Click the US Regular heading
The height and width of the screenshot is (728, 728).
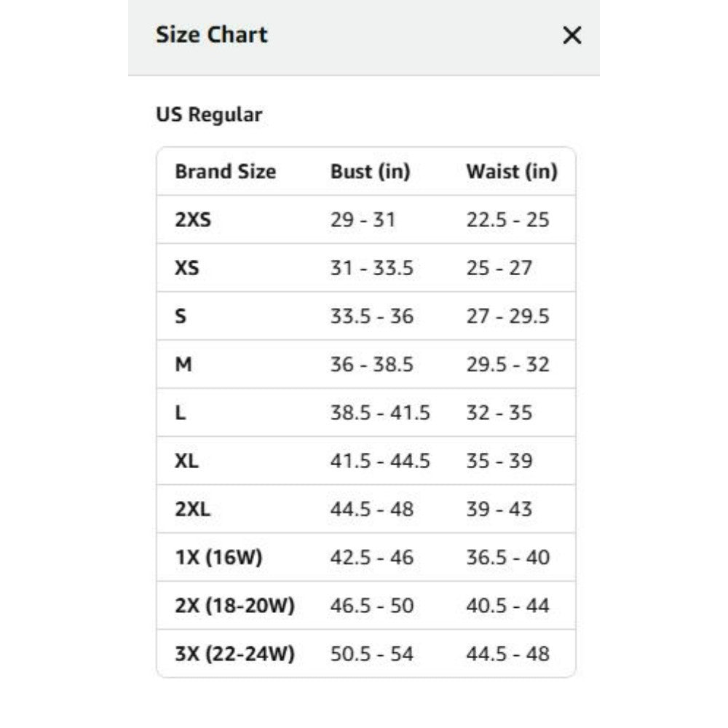point(209,115)
